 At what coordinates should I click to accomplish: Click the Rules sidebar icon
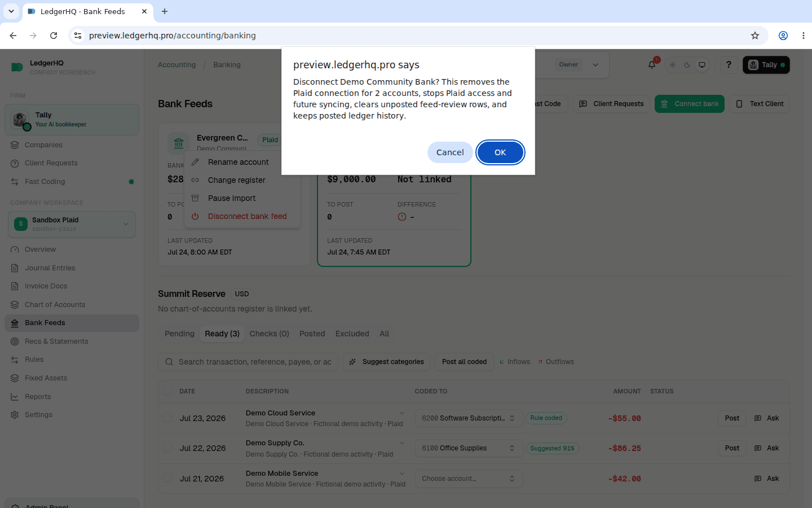[15, 360]
